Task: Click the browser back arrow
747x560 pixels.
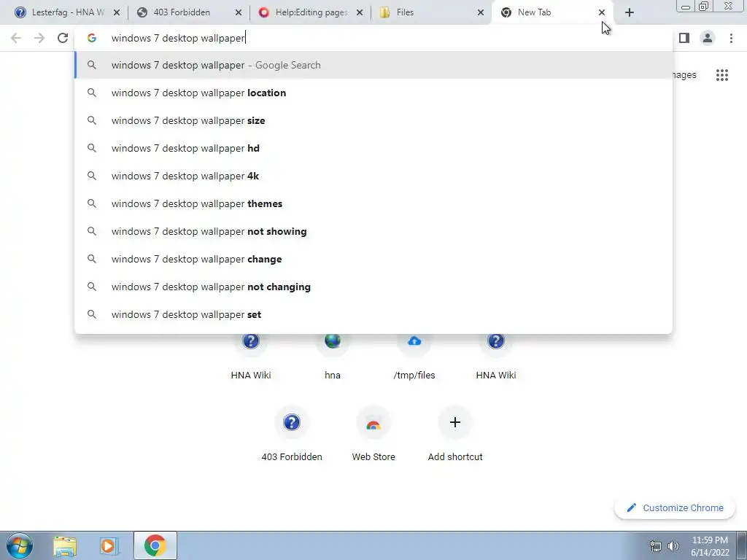Action: [16, 38]
